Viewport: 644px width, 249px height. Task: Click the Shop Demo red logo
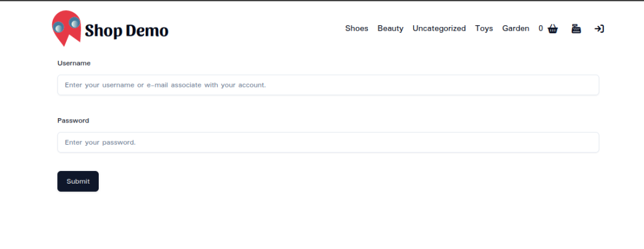click(66, 28)
